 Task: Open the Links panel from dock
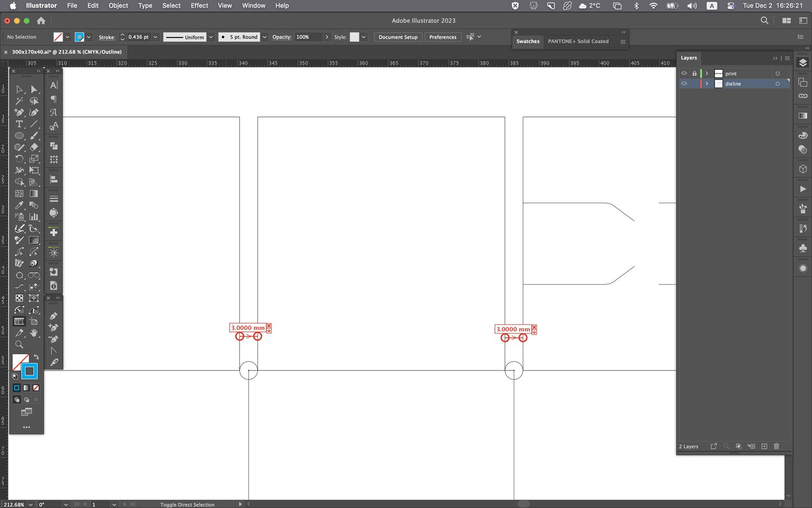point(803,96)
